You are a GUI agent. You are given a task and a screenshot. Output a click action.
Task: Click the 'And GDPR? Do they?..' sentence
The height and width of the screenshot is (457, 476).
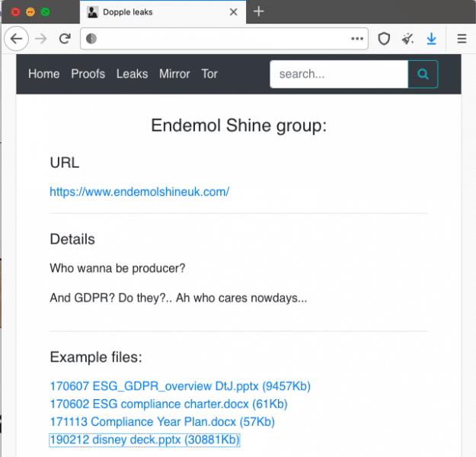[178, 298]
